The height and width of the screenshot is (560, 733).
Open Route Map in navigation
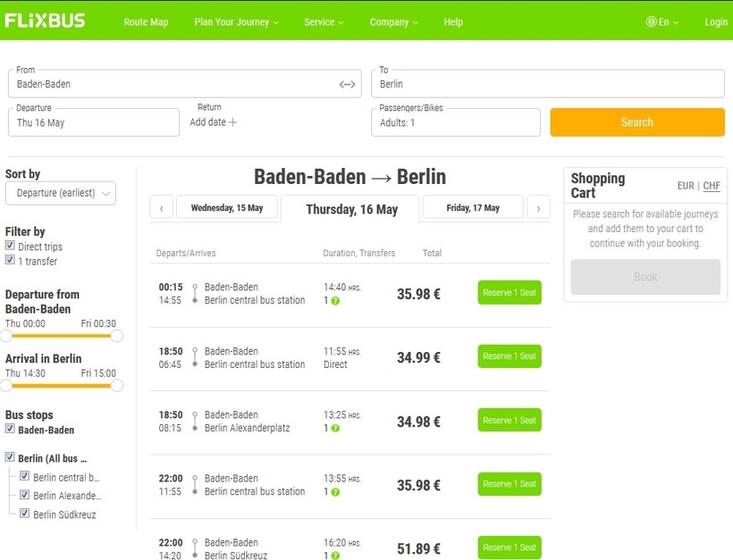[x=146, y=22]
